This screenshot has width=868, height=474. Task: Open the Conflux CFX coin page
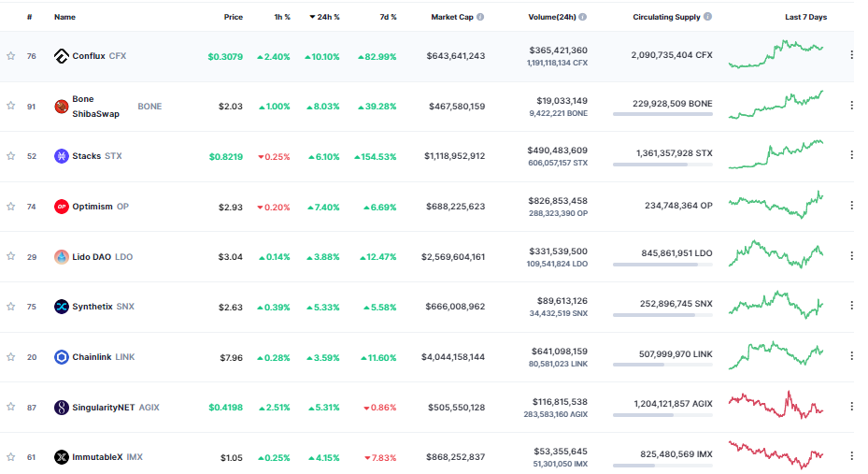(99, 56)
